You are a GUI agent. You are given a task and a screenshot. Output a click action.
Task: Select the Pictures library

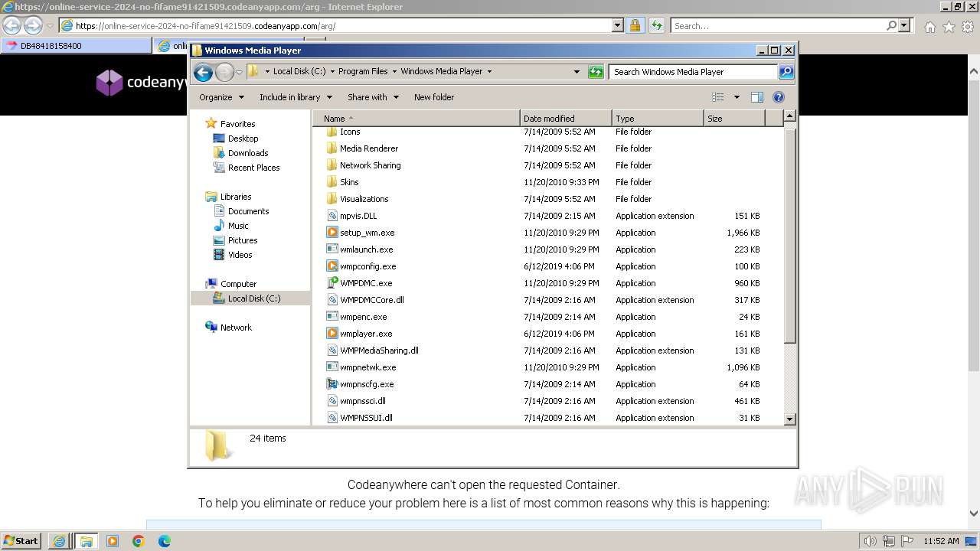tap(243, 240)
